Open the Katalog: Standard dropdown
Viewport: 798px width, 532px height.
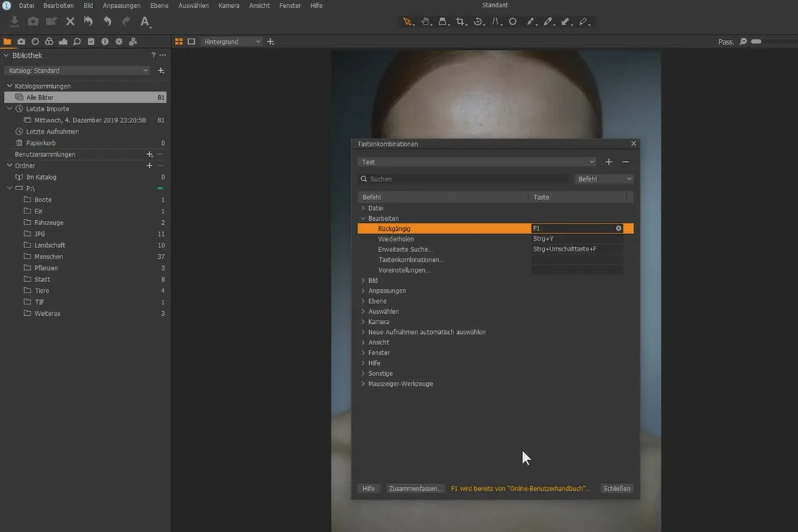(77, 70)
